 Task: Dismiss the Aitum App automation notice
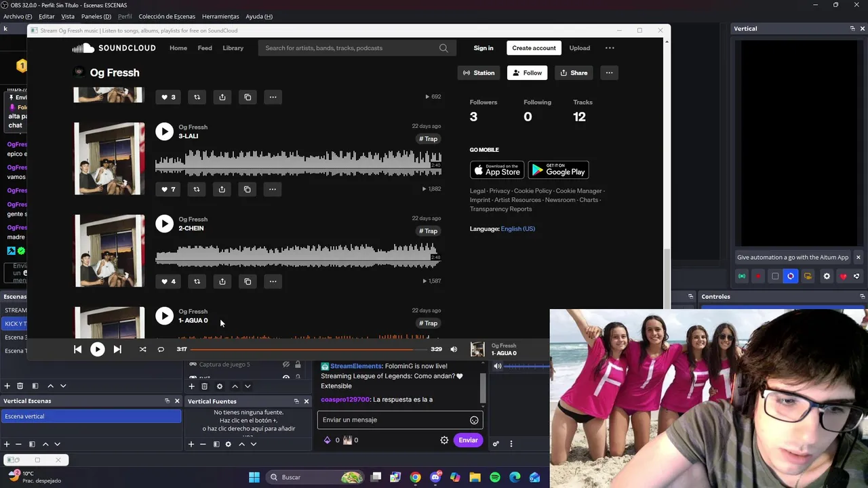858,257
